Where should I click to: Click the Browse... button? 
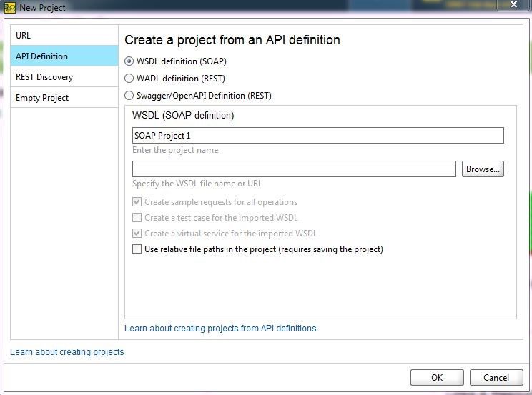click(x=483, y=169)
